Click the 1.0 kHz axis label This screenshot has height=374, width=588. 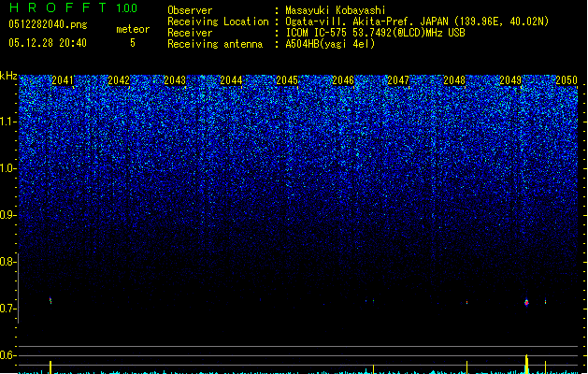(8, 168)
